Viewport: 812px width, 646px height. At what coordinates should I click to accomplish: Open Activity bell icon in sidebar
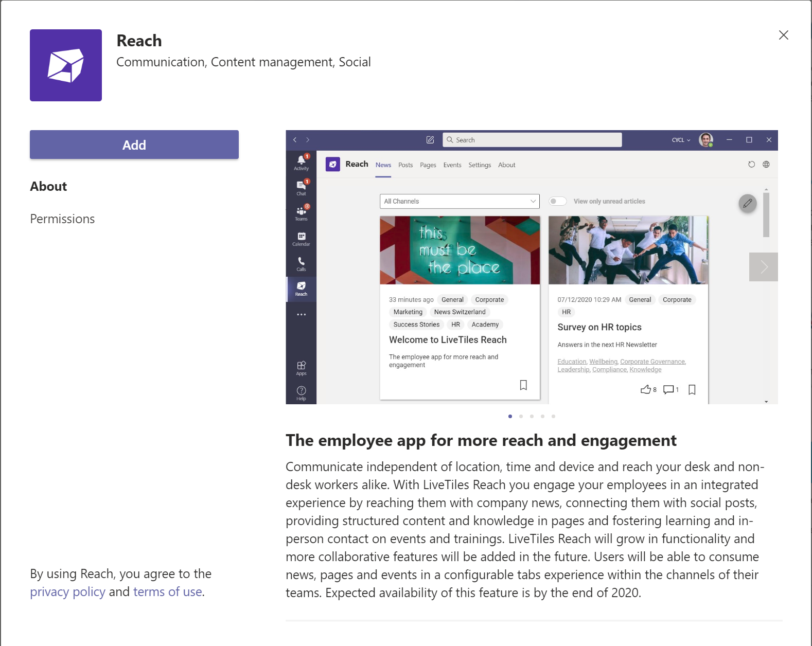click(x=302, y=162)
